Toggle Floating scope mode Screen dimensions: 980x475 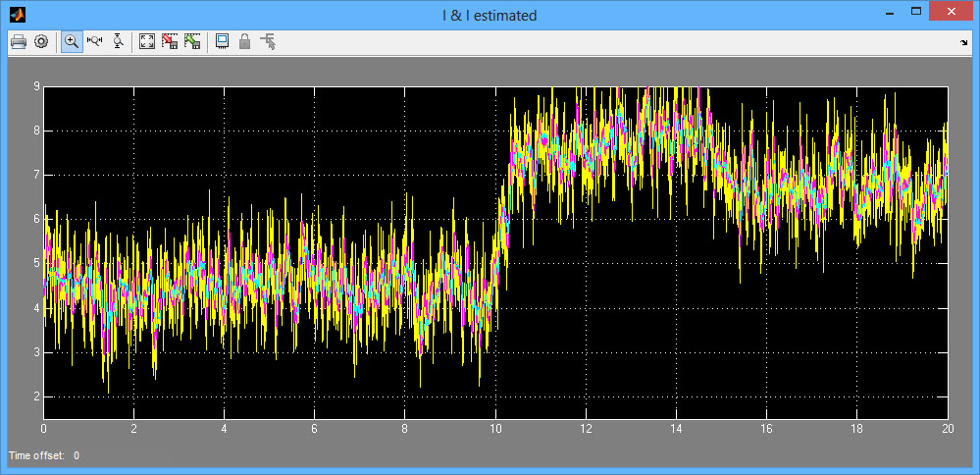(x=222, y=41)
